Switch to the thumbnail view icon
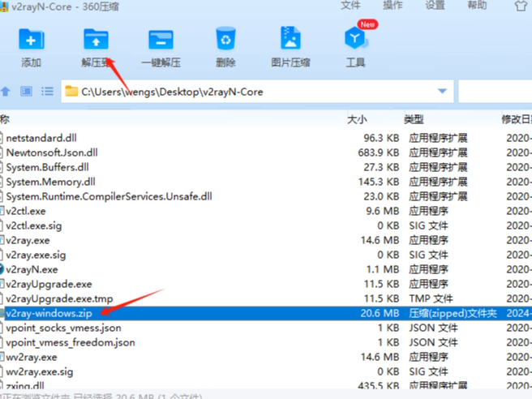This screenshot has width=532, height=399. tap(26, 92)
